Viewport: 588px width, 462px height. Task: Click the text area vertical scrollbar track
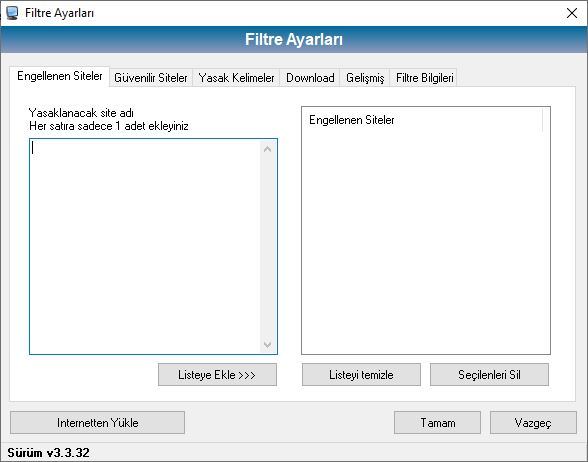click(268, 246)
